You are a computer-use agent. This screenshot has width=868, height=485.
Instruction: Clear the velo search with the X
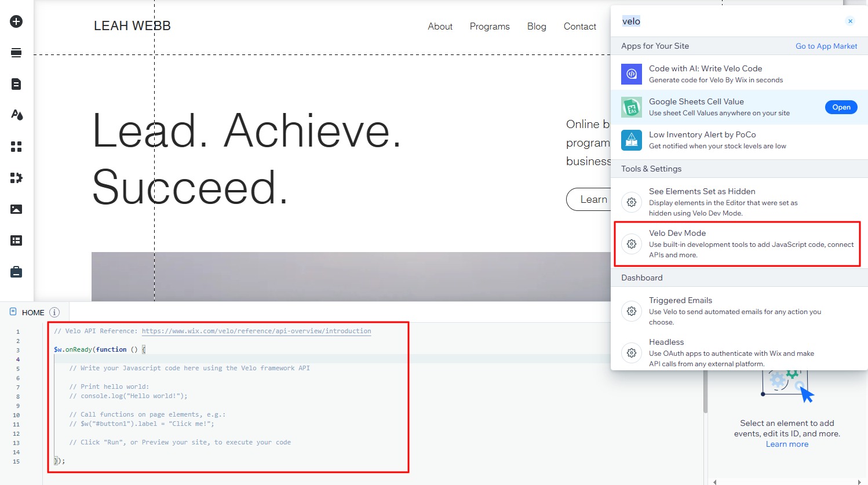(x=850, y=21)
